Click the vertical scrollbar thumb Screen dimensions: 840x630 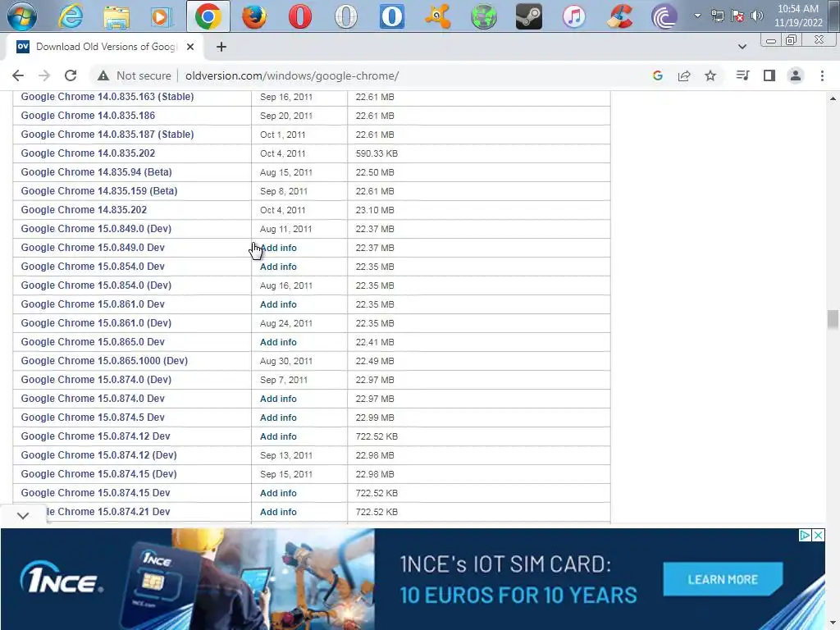(833, 319)
